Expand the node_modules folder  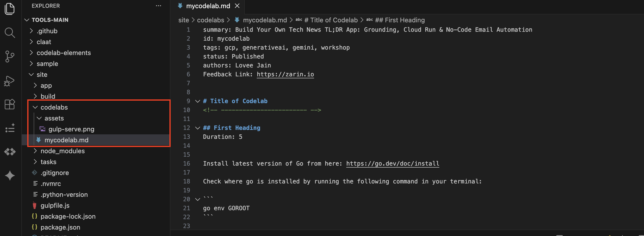(x=35, y=151)
